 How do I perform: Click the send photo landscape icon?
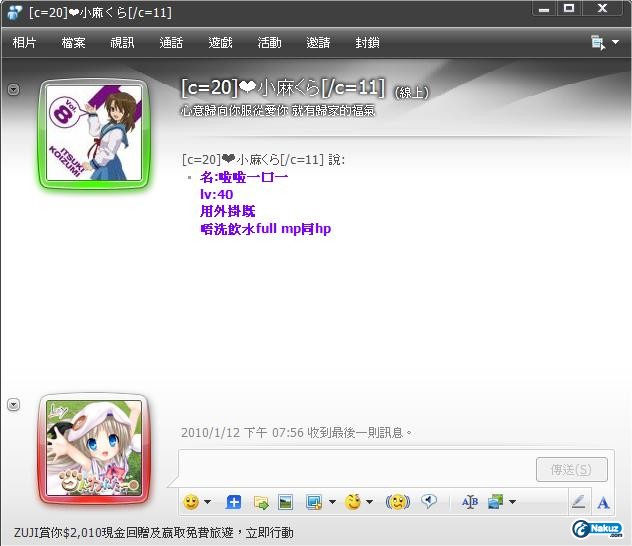(x=286, y=502)
